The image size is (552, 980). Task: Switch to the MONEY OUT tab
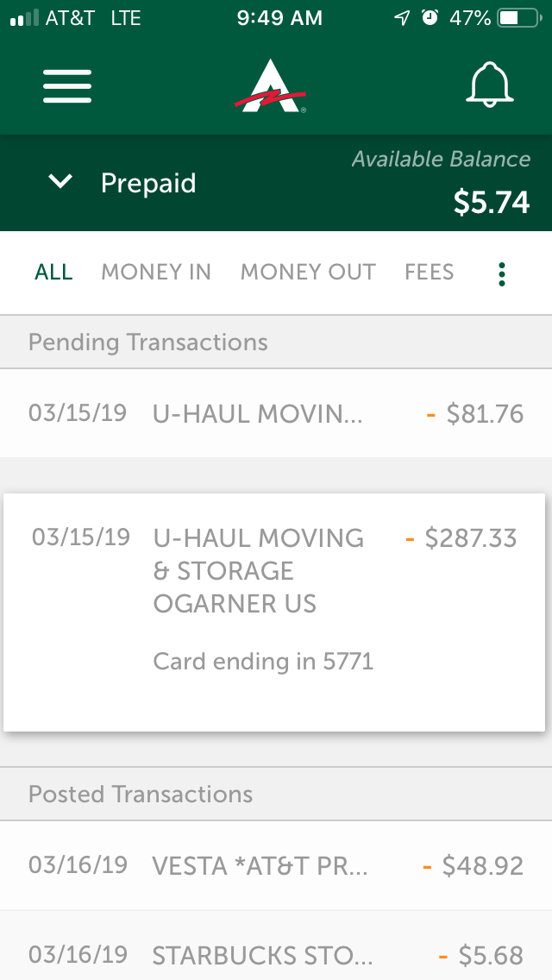tap(308, 273)
